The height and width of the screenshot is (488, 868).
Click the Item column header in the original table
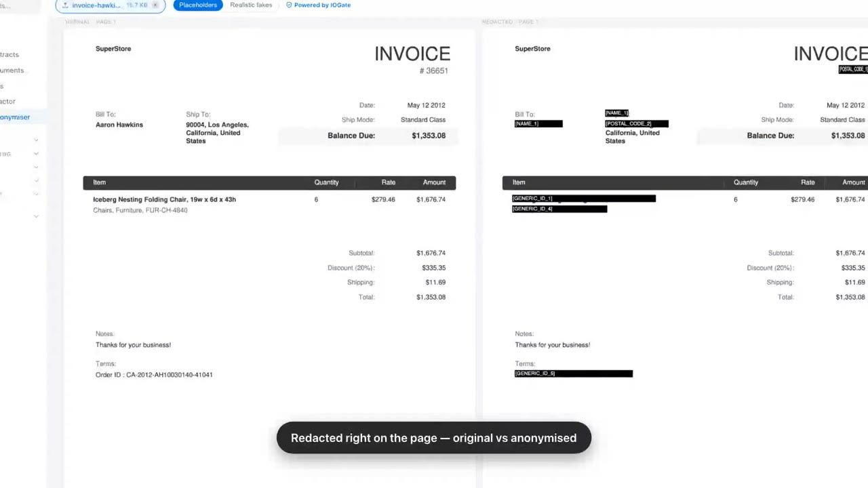[x=99, y=182]
